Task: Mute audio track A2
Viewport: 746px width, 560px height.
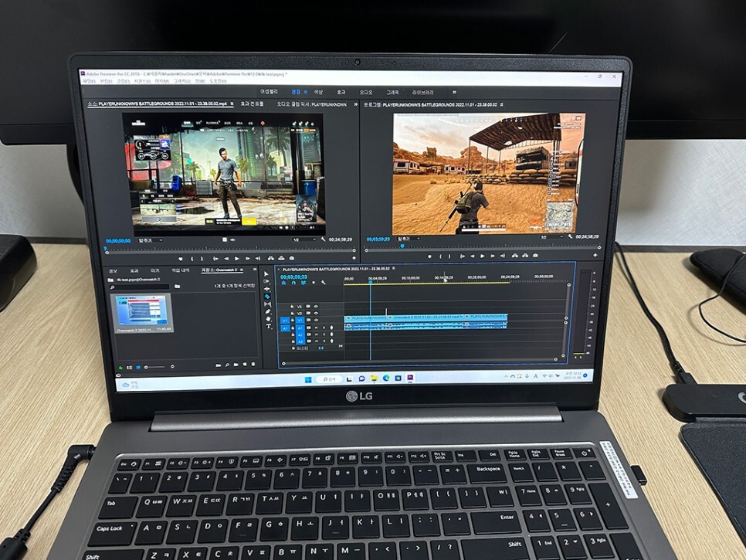Action: 317,334
